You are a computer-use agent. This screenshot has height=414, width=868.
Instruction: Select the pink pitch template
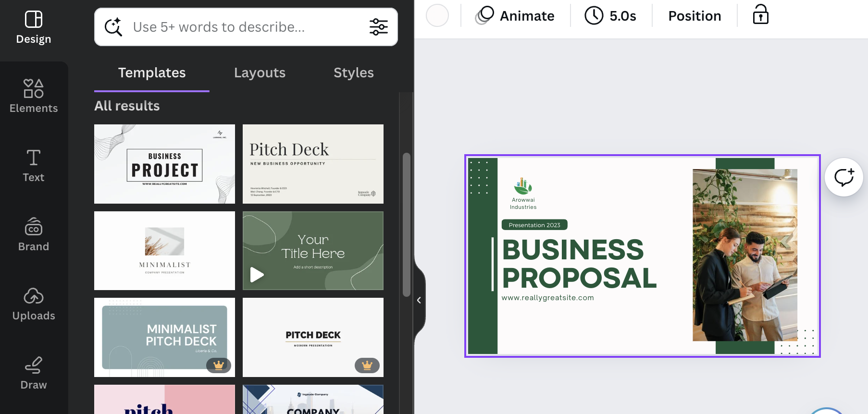(165, 399)
